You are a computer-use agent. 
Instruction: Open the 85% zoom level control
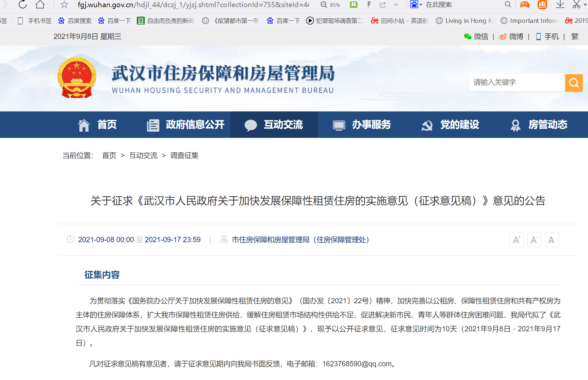click(x=331, y=5)
